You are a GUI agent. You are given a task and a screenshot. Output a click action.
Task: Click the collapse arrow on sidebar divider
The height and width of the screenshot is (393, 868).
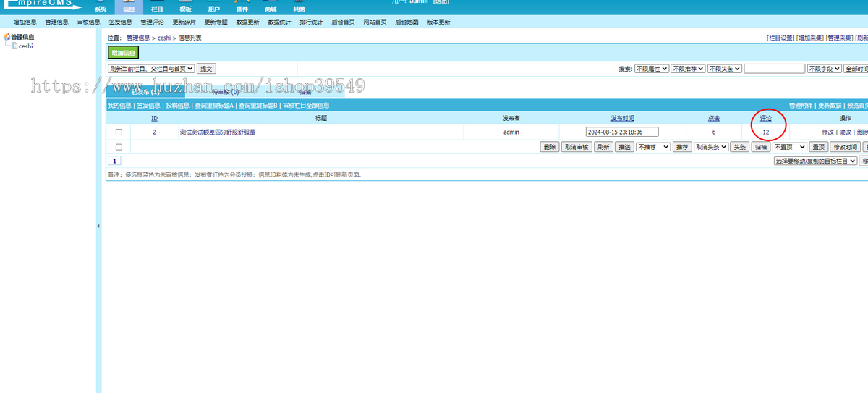coord(98,227)
